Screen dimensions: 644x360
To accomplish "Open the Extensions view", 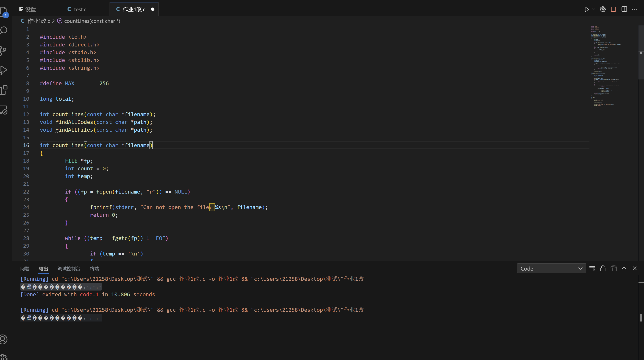I will [x=3, y=90].
